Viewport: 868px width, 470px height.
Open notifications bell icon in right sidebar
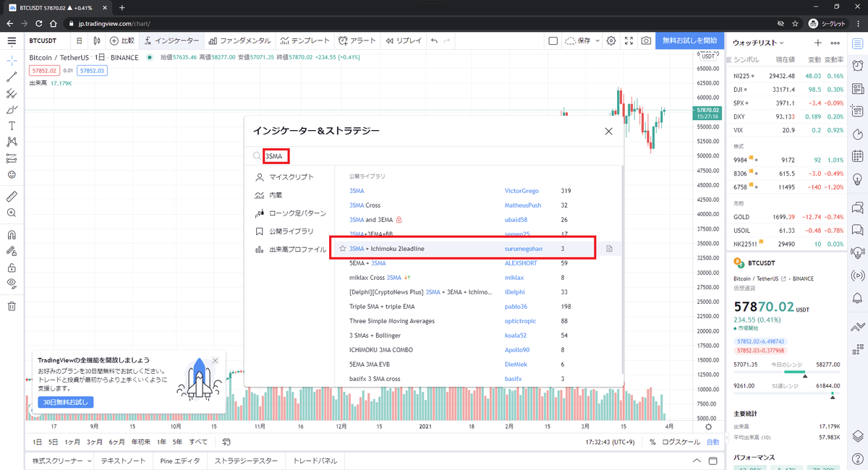pyautogui.click(x=858, y=298)
